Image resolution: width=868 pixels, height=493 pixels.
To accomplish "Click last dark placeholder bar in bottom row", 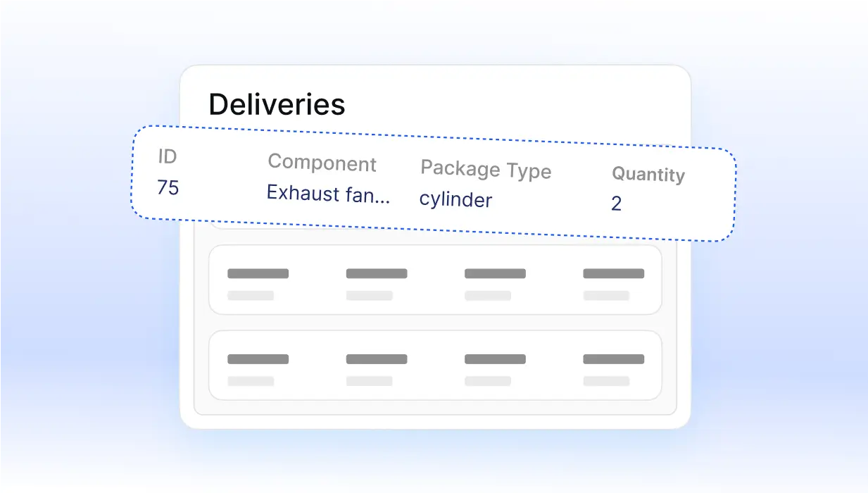I will (x=613, y=359).
